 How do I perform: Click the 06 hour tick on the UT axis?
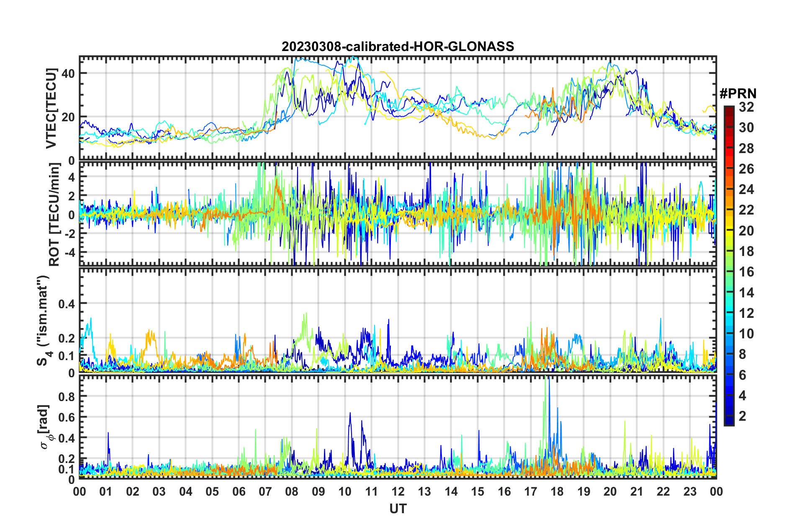tap(239, 491)
